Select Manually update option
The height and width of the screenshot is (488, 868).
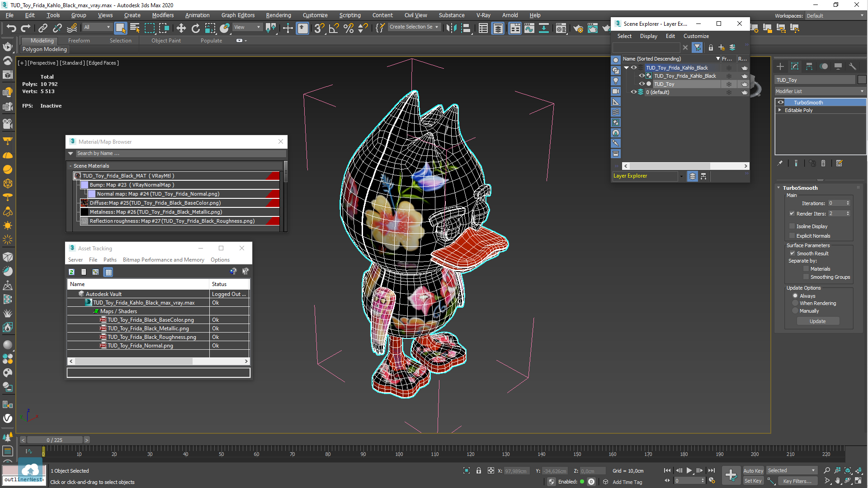pos(795,311)
